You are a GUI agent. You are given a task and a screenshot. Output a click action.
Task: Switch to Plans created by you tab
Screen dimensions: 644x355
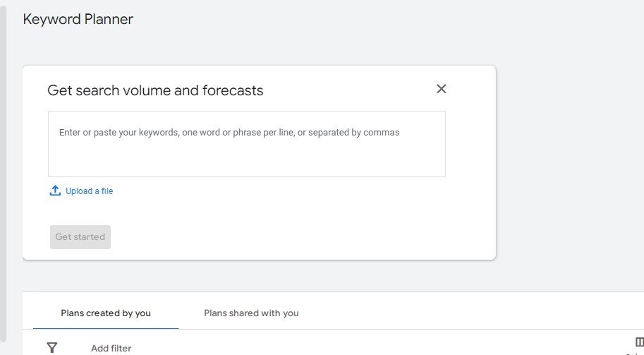(106, 313)
